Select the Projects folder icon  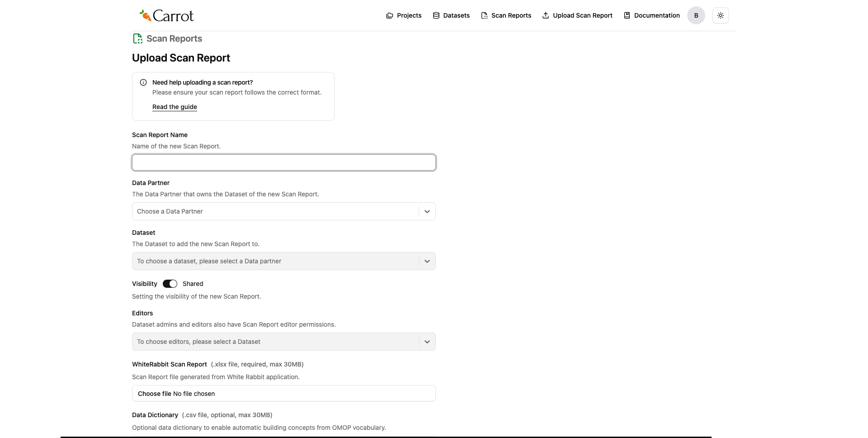click(389, 15)
